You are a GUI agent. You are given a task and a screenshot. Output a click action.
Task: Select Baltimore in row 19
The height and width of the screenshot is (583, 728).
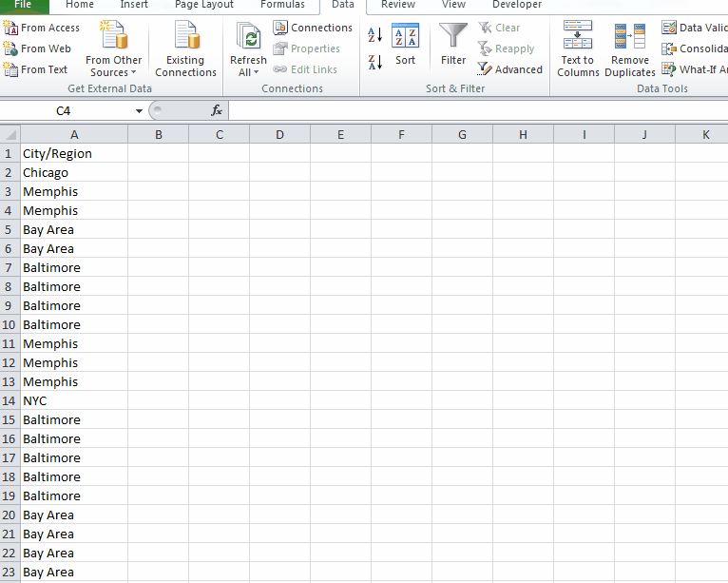pyautogui.click(x=74, y=496)
